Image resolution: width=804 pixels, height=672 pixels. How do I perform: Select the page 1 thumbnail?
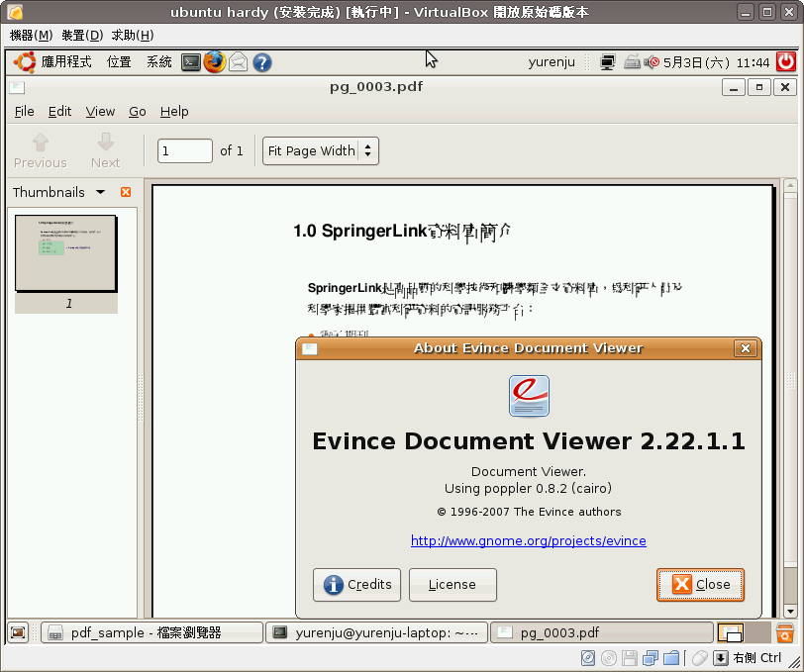66,254
